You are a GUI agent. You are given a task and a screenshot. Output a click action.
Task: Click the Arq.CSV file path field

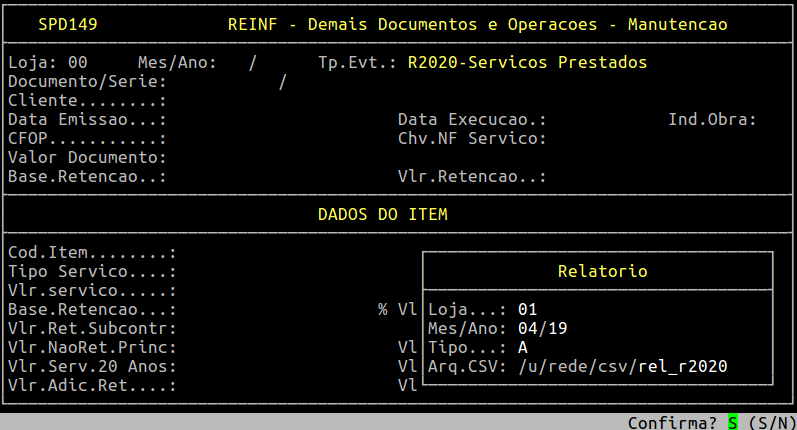(623, 367)
